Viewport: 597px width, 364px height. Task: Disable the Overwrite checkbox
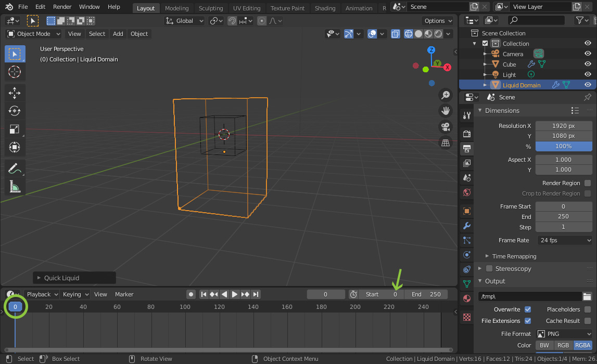(527, 309)
